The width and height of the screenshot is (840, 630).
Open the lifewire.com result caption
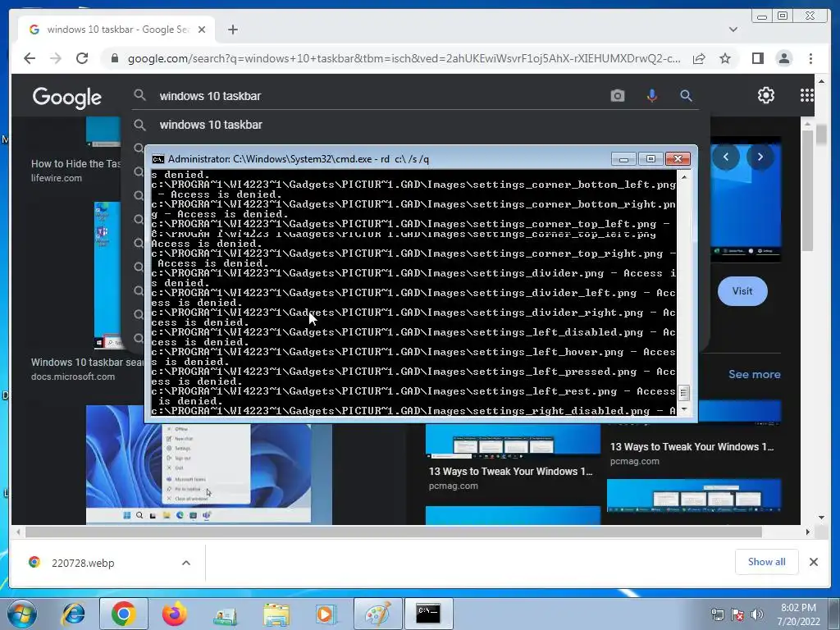coord(57,178)
